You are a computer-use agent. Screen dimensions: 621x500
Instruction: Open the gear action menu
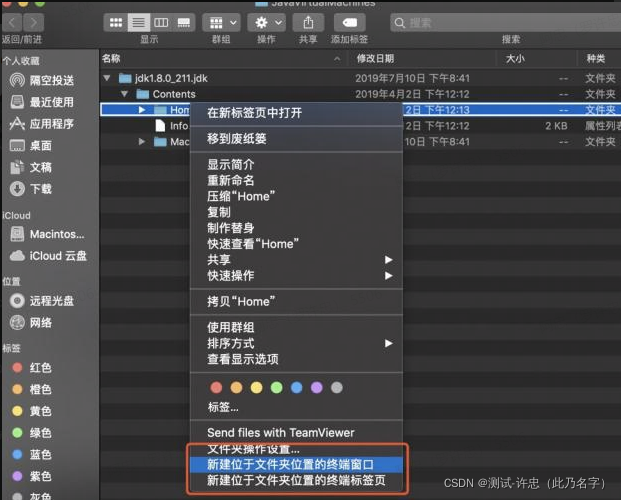(x=267, y=23)
